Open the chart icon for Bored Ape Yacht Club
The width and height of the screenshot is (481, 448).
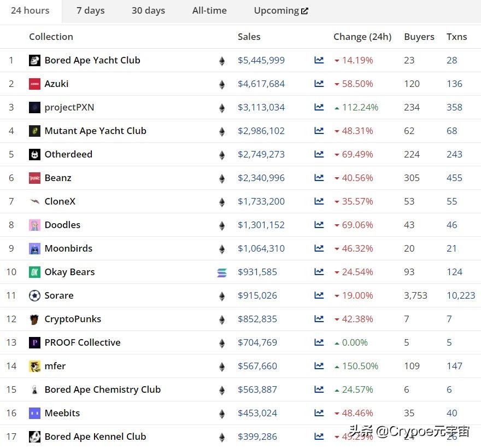click(319, 60)
